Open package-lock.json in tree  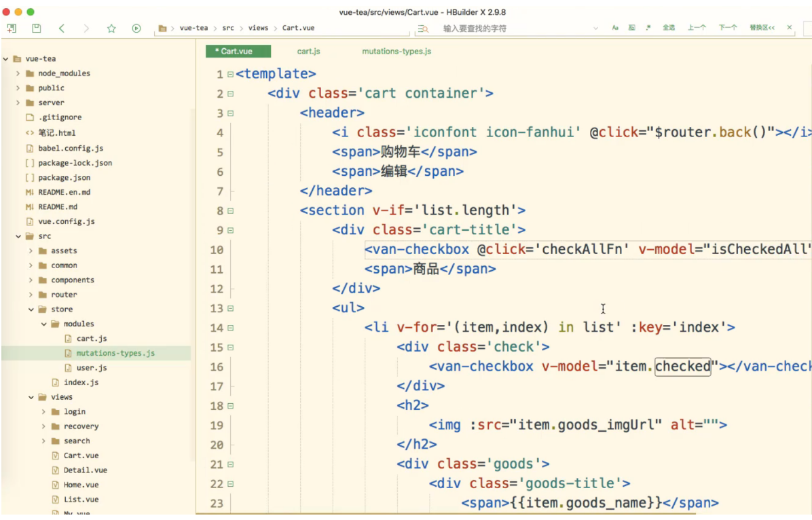pyautogui.click(x=75, y=163)
